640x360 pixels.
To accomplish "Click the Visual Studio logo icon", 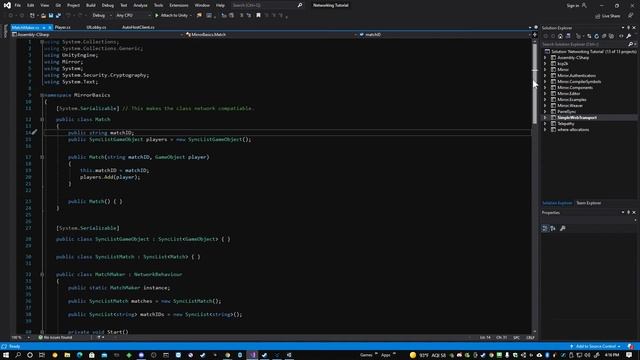I will pos(7,5).
